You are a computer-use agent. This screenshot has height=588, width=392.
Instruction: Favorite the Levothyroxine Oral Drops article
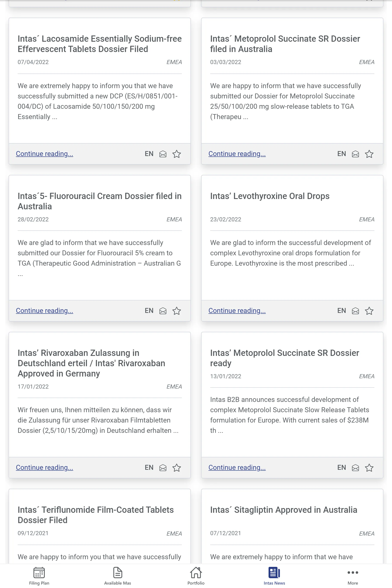click(x=369, y=311)
